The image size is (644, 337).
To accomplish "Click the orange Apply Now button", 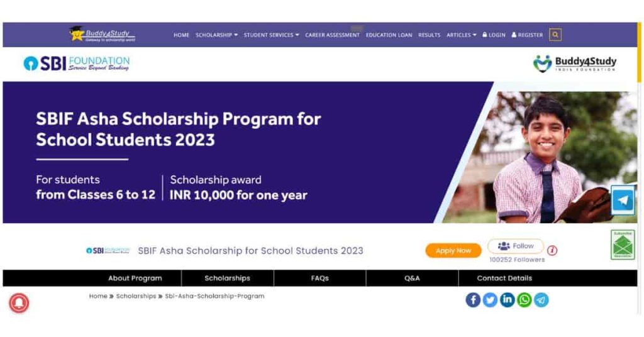I will pos(453,250).
